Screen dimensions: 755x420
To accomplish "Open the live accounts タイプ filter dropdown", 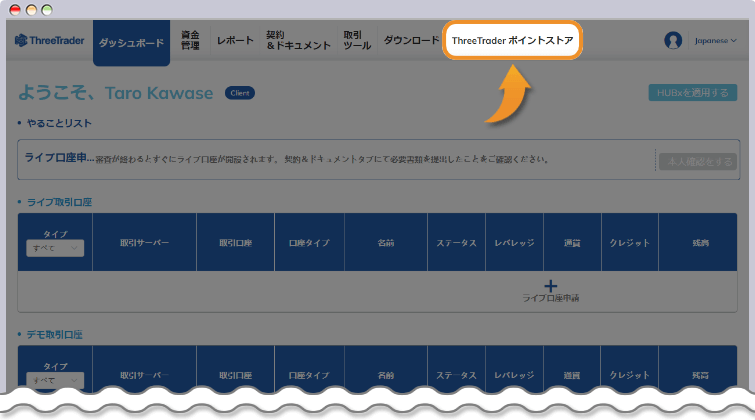I will pos(55,248).
